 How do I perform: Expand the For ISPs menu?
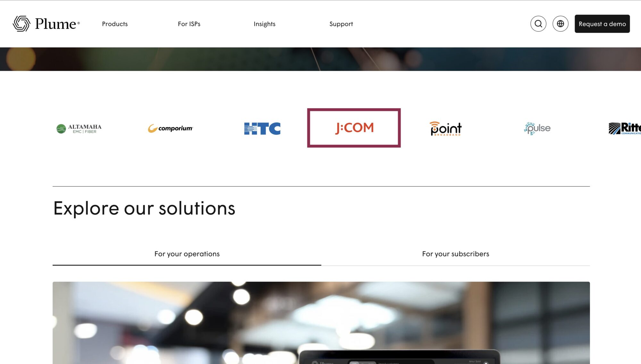point(189,24)
